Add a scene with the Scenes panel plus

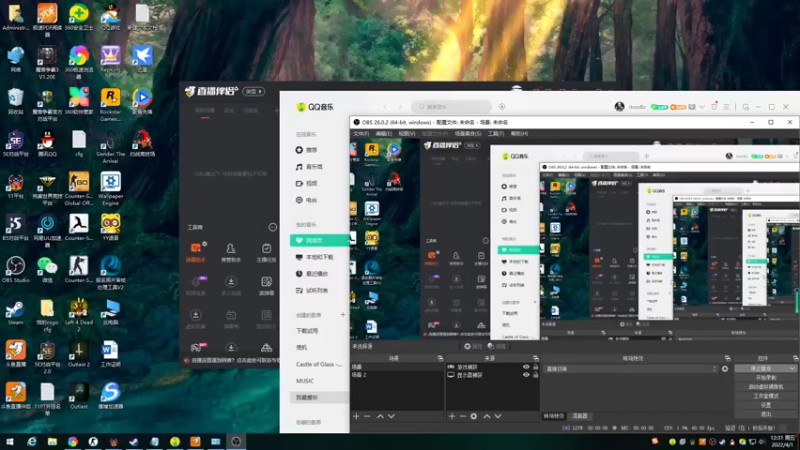(x=356, y=416)
